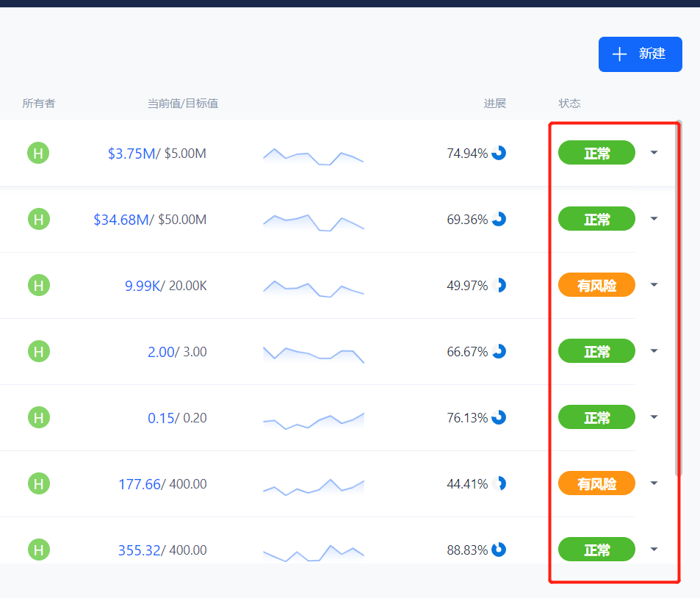Image resolution: width=700 pixels, height=598 pixels.
Task: Open current value 355.32 link
Action: (x=140, y=550)
